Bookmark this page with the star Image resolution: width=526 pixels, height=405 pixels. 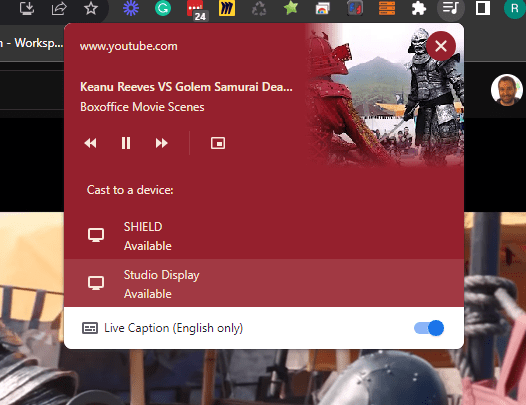[x=91, y=8]
